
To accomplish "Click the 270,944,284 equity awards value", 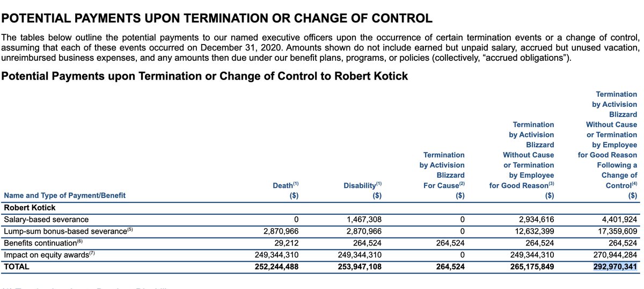I will pos(614,255).
